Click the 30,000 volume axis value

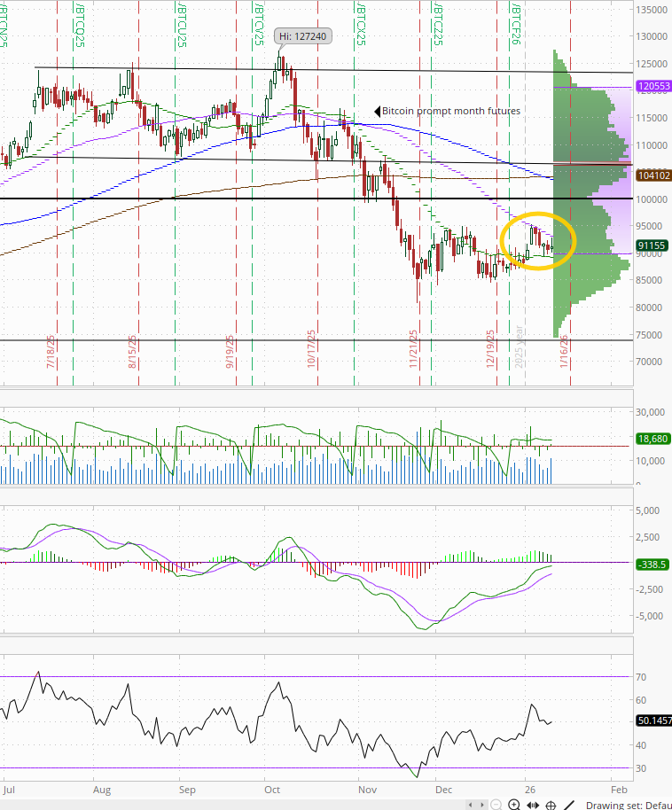[x=651, y=412]
